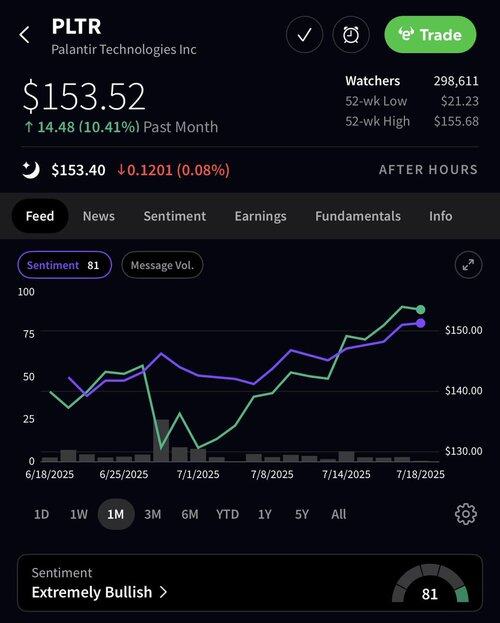The width and height of the screenshot is (500, 623).
Task: Open the Fundamentals tab
Action: click(358, 216)
